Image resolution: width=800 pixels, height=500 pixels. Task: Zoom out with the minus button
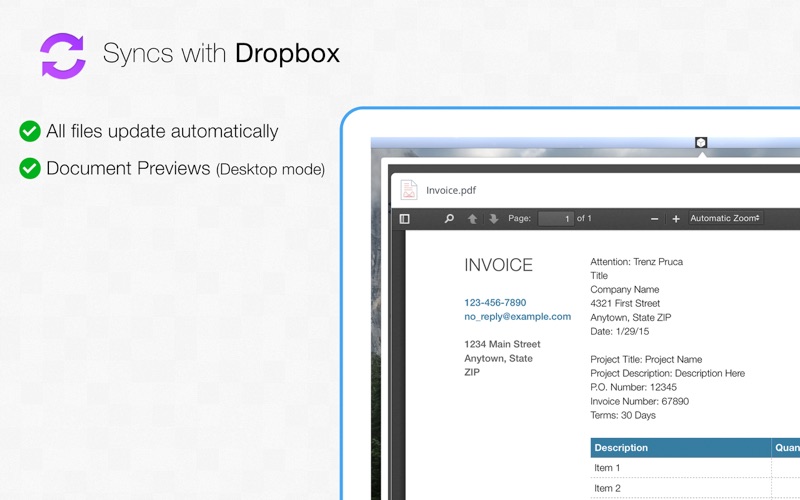(x=655, y=219)
